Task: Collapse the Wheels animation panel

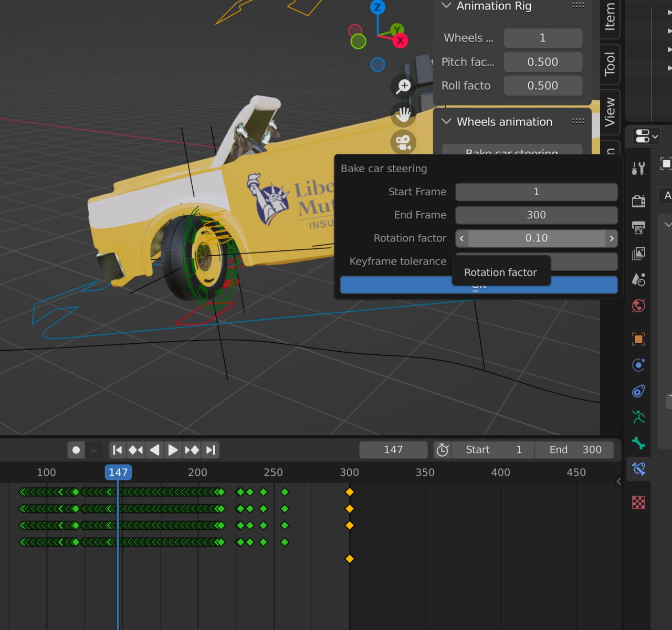Action: 447,122
